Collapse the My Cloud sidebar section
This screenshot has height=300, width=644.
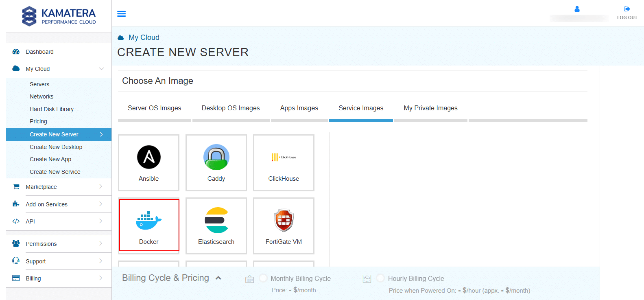(x=101, y=69)
